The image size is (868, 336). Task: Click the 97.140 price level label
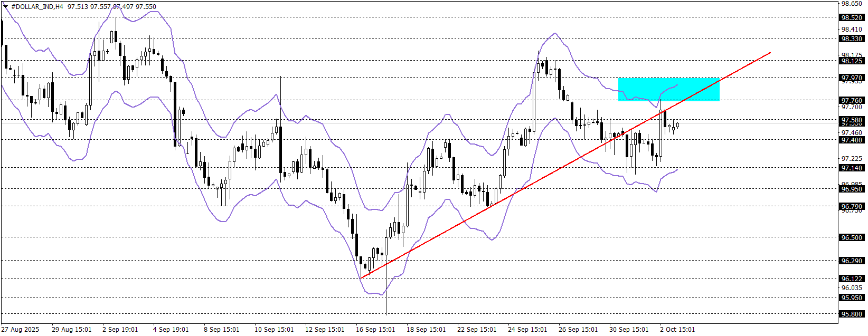click(x=851, y=168)
